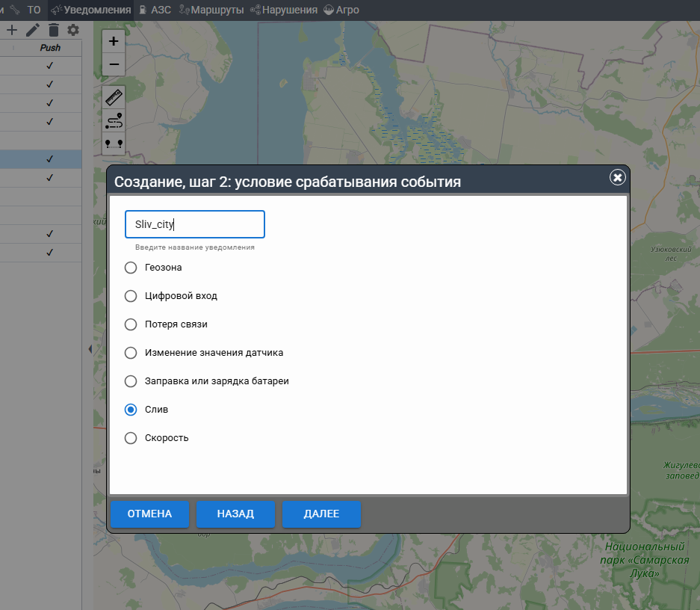This screenshot has height=610, width=700.
Task: Select the Геозона radio option
Action: coord(131,268)
